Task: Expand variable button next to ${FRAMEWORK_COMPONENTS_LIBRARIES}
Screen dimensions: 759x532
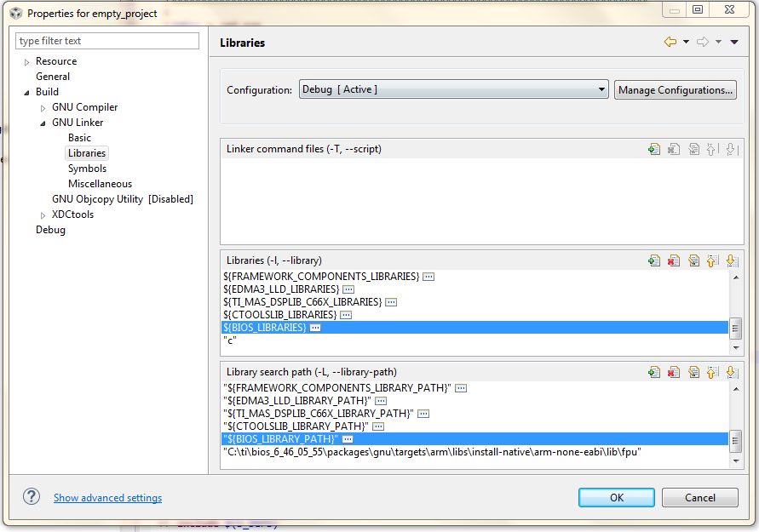Action: point(428,277)
